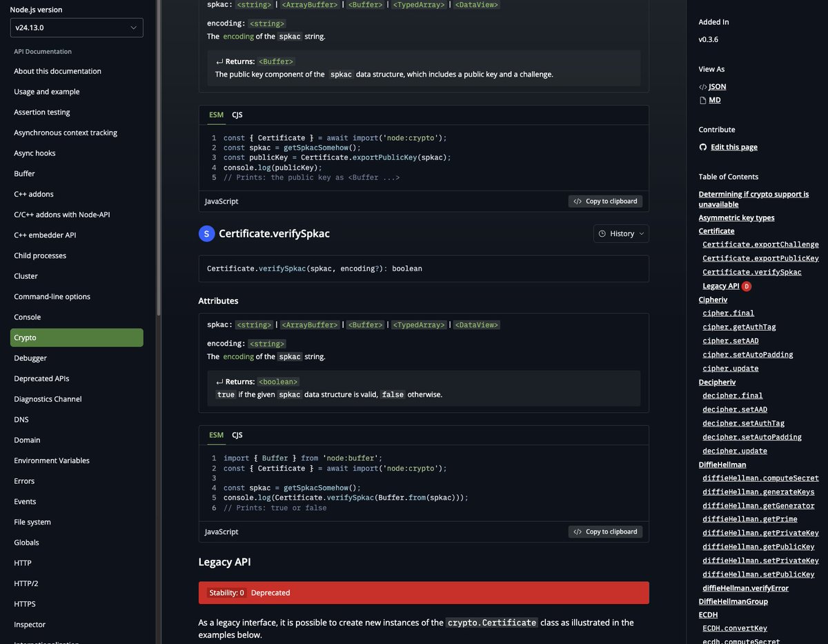Jump to diffieHellman.computeSecret in contents

(760, 478)
